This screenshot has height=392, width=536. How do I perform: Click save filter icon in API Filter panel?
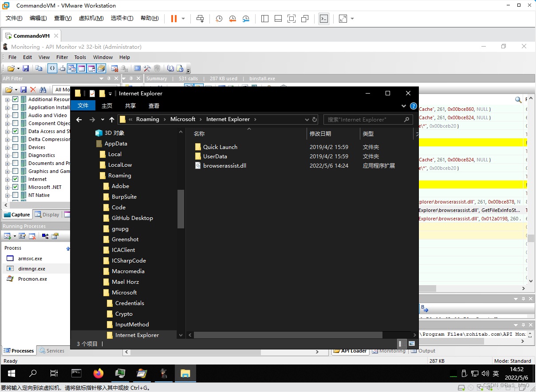pyautogui.click(x=24, y=90)
